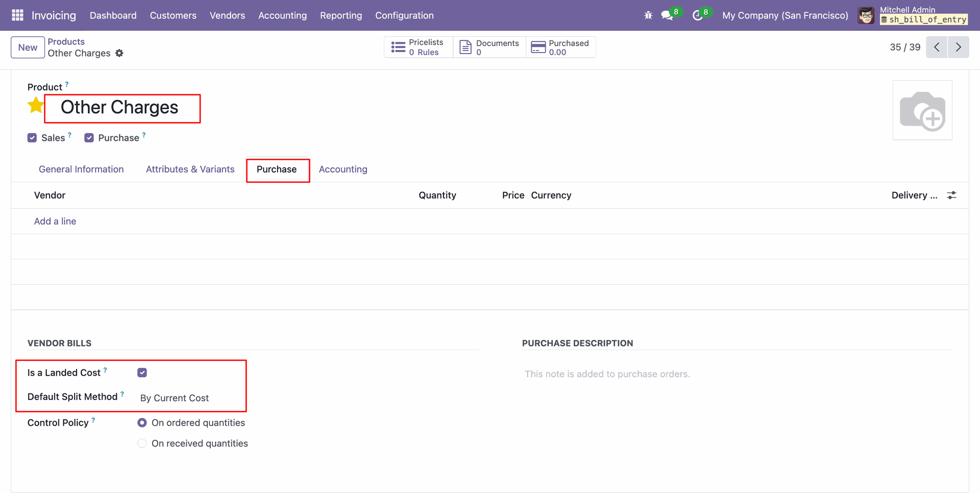Click the debug bug icon
The width and height of the screenshot is (980, 493).
(648, 15)
